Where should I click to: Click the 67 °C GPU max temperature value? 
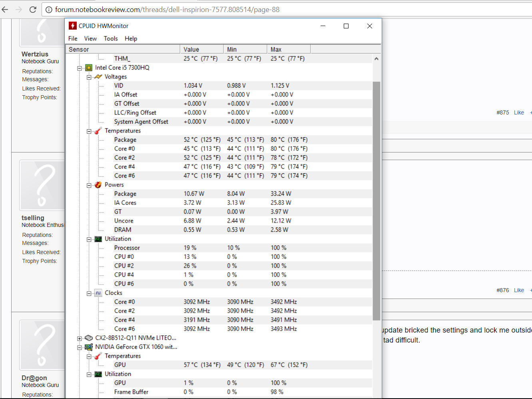pyautogui.click(x=289, y=365)
